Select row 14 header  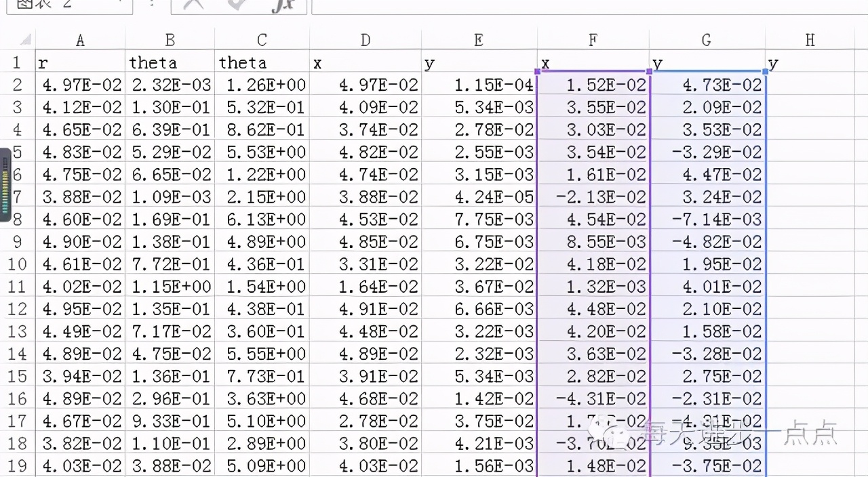pyautogui.click(x=18, y=353)
